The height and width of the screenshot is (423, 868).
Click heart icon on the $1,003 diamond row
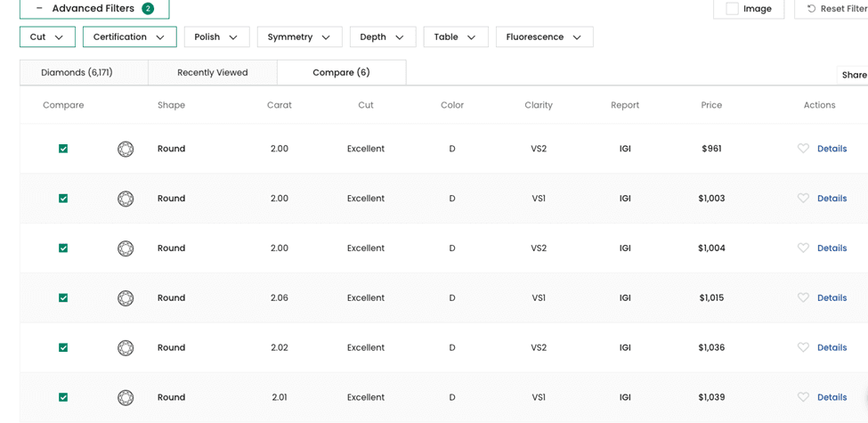click(803, 199)
